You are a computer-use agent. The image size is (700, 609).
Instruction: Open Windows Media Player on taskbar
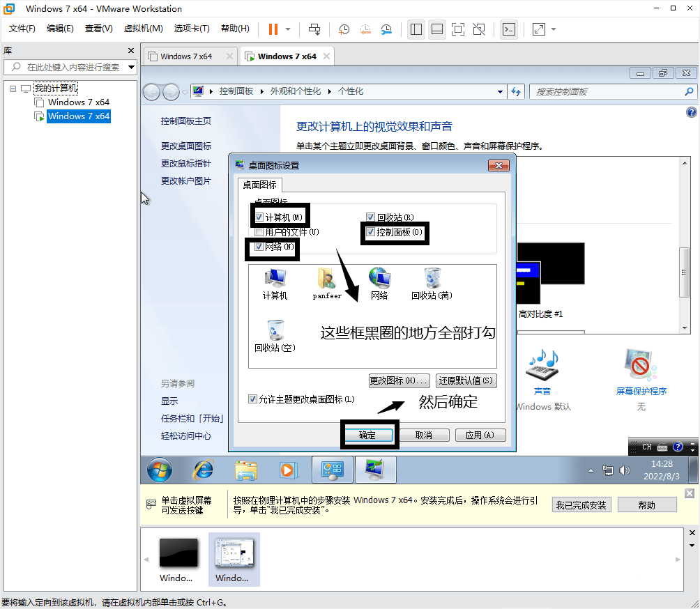coord(288,470)
